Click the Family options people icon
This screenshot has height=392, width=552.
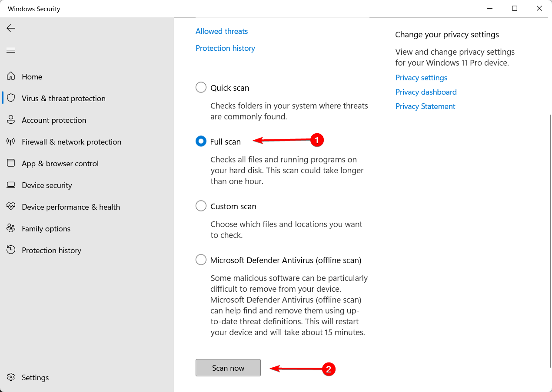pos(11,228)
